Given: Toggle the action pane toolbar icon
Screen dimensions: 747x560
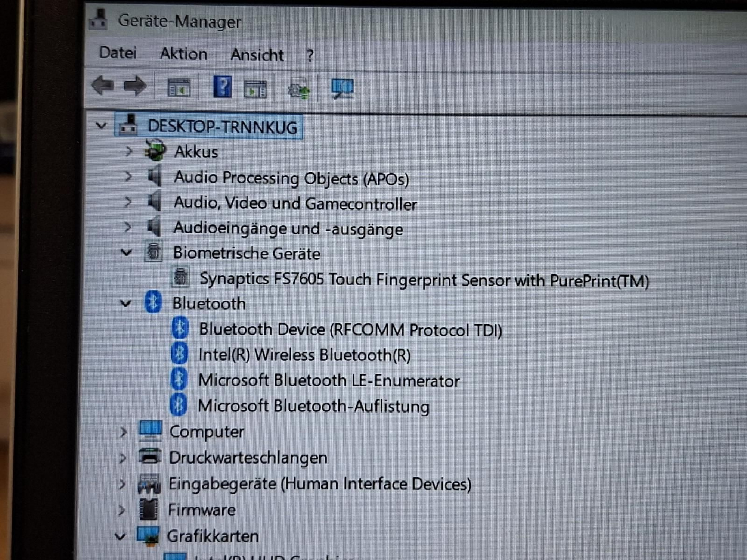Looking at the screenshot, I should (x=255, y=89).
